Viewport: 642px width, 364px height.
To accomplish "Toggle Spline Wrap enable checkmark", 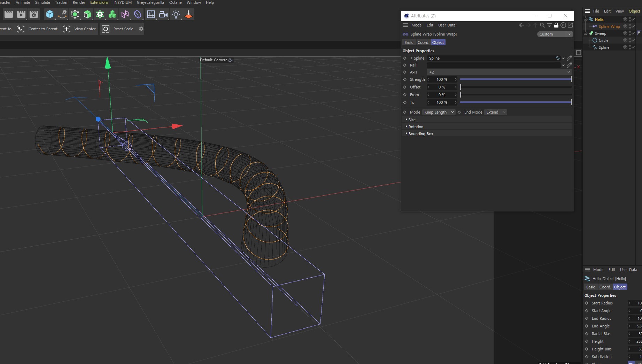I will click(x=633, y=26).
